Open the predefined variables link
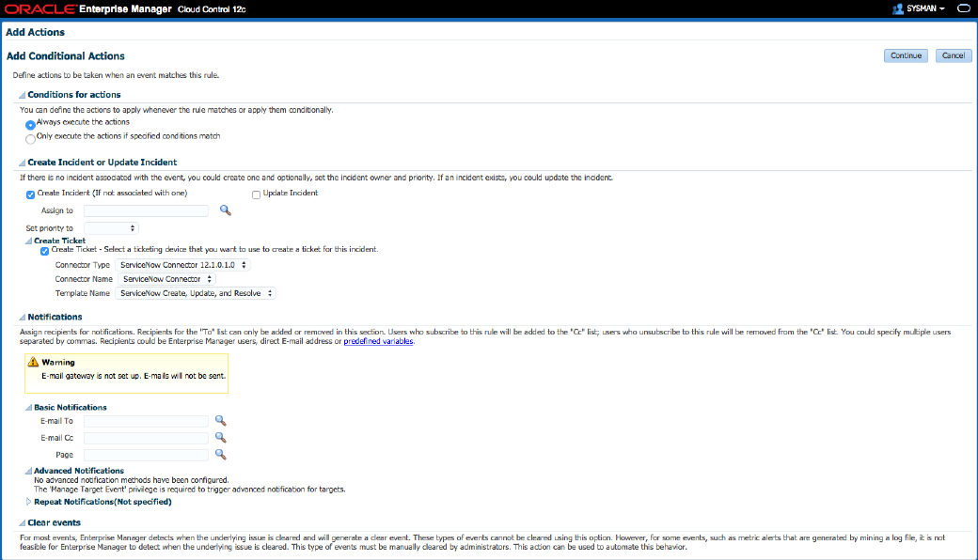 click(x=378, y=341)
